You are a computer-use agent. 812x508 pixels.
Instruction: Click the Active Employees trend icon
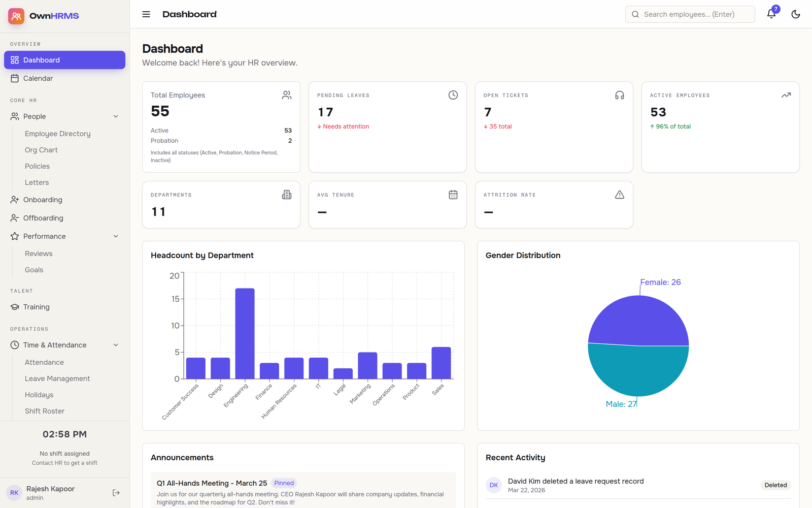point(786,95)
